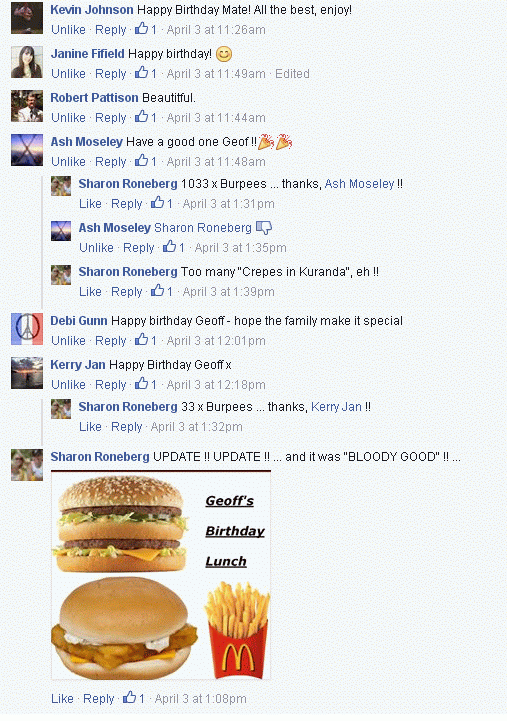
Task: Click the thumbs-up icon under the McDonald's lunch photo
Action: pos(129,698)
